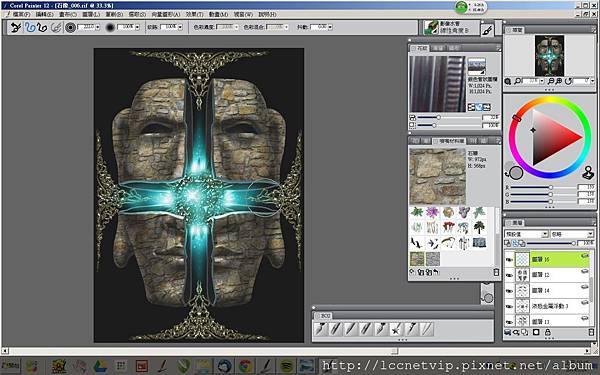This screenshot has width=600, height=375.
Task: Click the rotate canvas icon in Navigator
Action: pyautogui.click(x=568, y=81)
